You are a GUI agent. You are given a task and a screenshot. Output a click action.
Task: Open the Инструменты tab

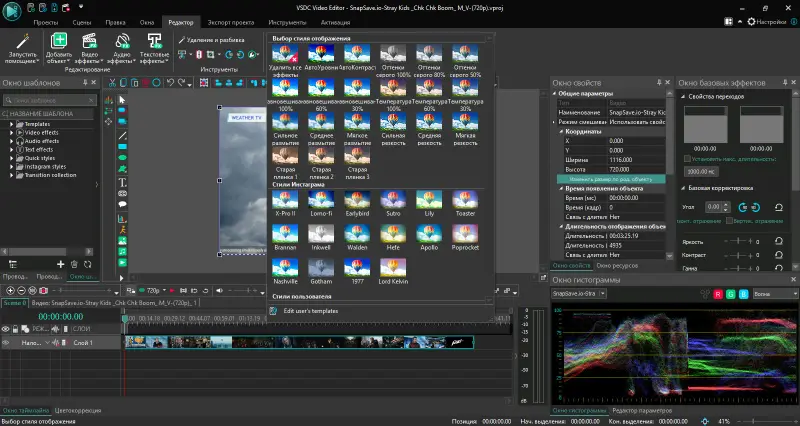point(287,22)
